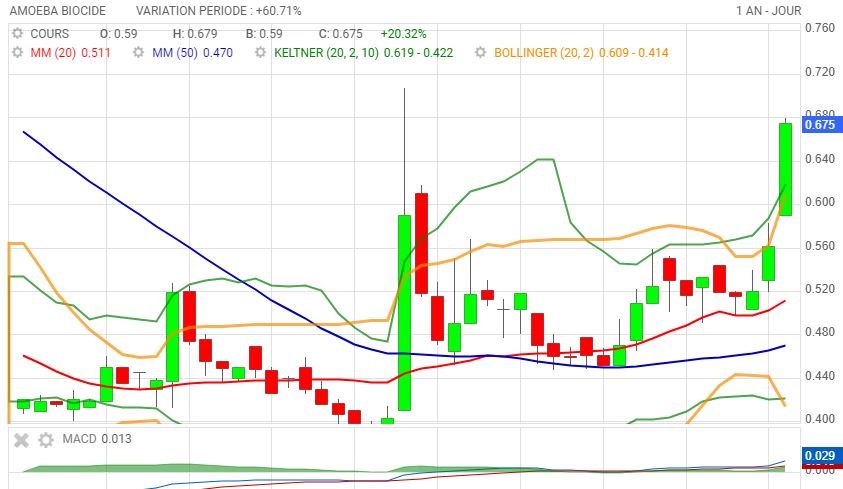843x489 pixels.
Task: Click the Bollinger range value 0.609 - 0.414
Action: [633, 53]
